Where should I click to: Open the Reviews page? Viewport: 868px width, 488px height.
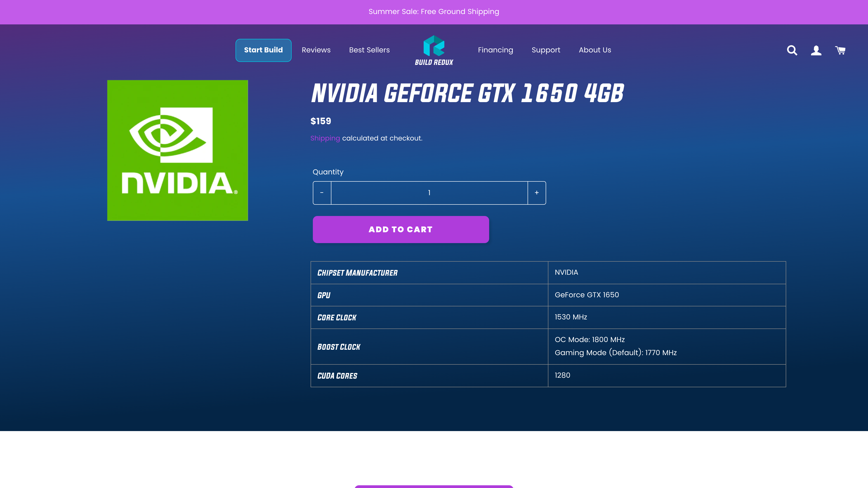coord(316,50)
